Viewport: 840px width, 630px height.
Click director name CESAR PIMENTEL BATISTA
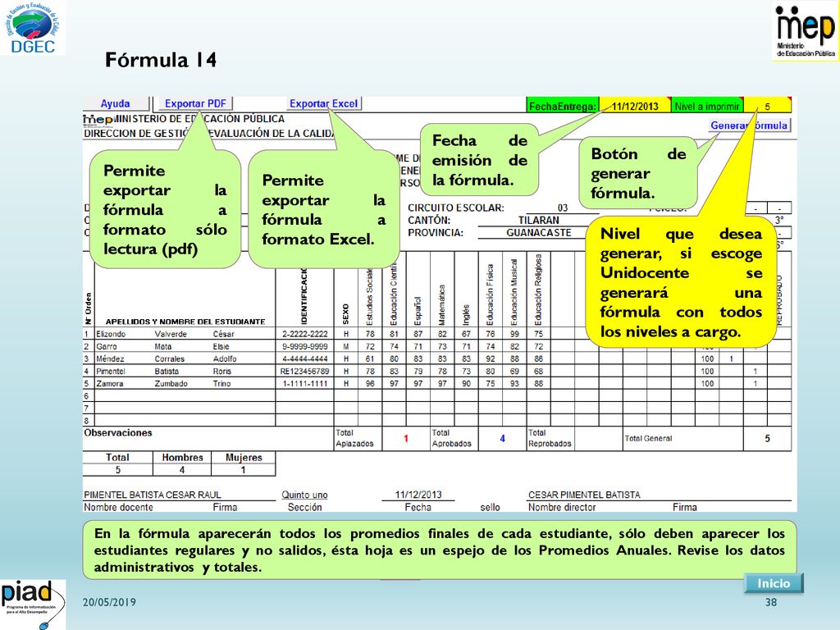[584, 495]
